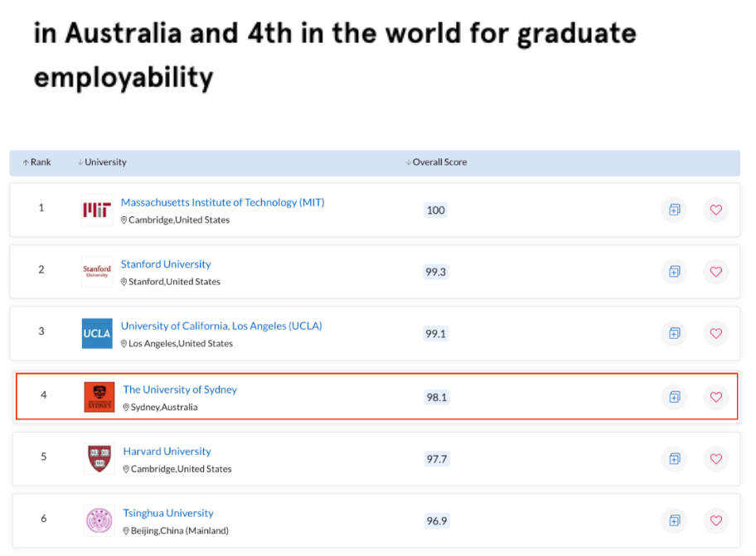Click compare icon for UCLA row
The height and width of the screenshot is (556, 756).
tap(674, 334)
